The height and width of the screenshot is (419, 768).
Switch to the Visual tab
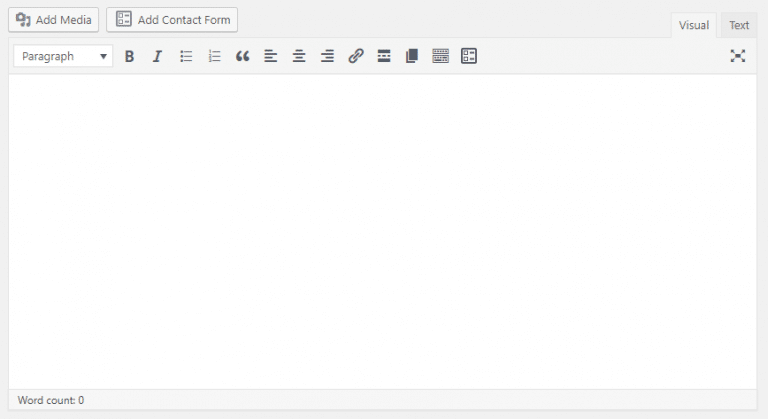click(693, 26)
